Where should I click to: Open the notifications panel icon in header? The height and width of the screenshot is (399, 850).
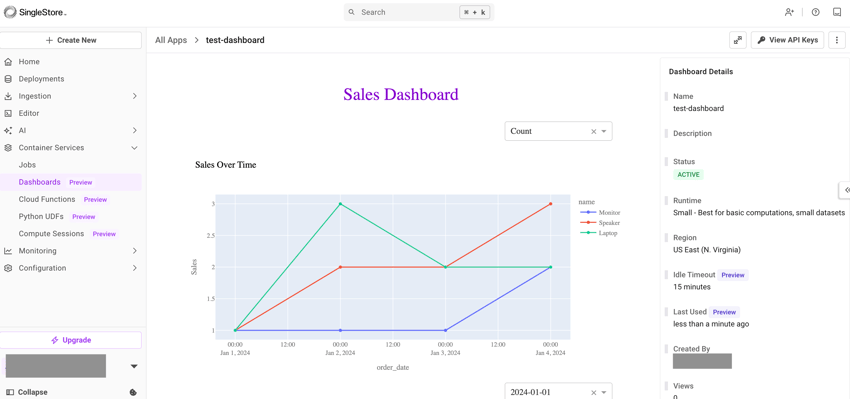(x=837, y=12)
